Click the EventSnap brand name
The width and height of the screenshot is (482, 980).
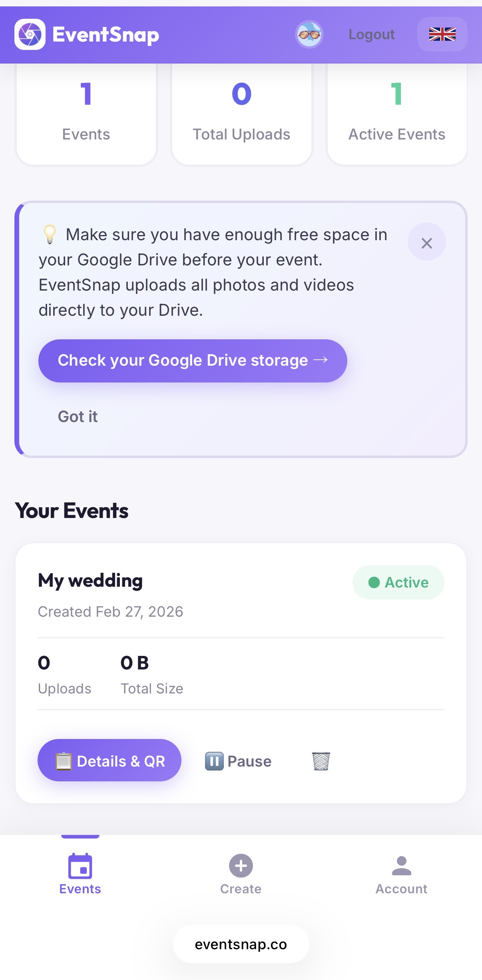[x=106, y=35]
